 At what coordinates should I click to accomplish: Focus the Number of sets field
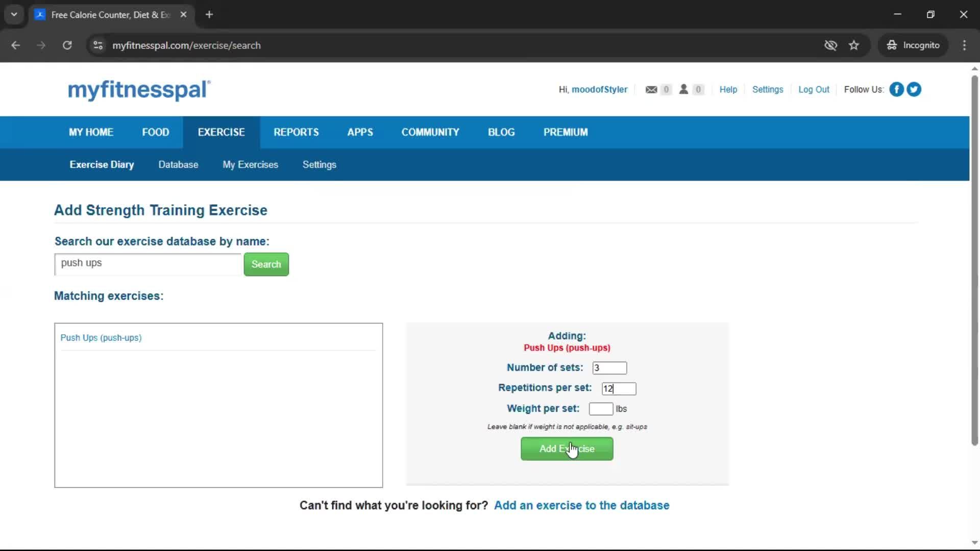[609, 368]
